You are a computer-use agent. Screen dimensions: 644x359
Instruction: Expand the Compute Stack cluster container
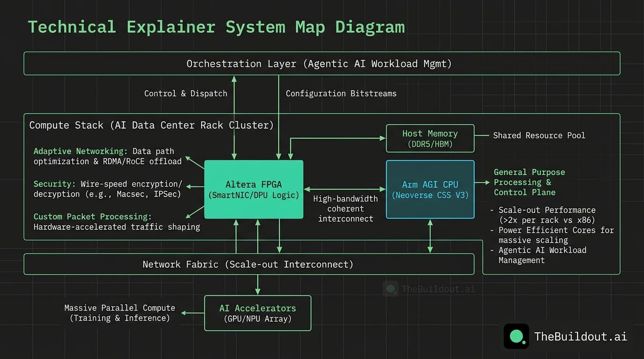[x=151, y=125]
